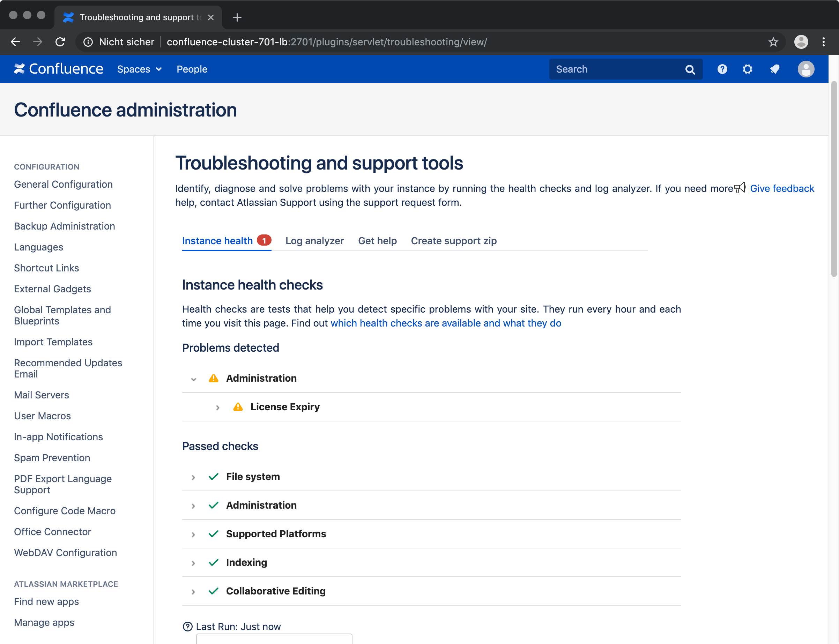
Task: Open PDF Export Language Support
Action: [x=63, y=484]
